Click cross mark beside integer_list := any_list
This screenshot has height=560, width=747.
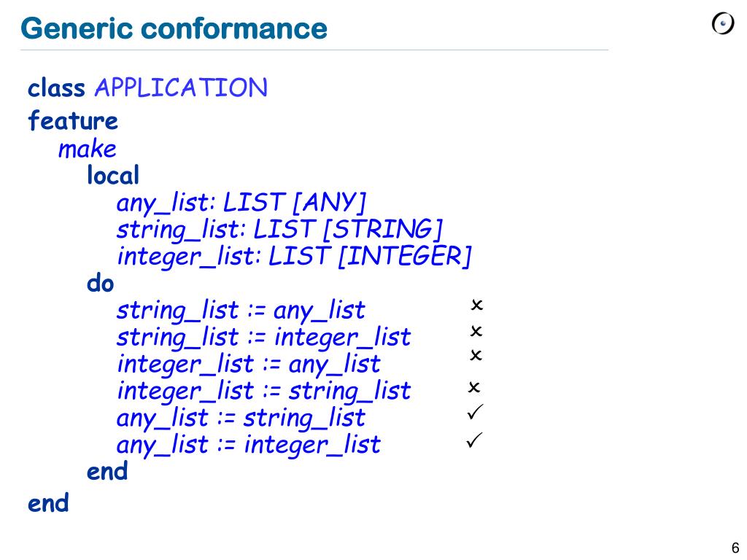[x=476, y=355]
